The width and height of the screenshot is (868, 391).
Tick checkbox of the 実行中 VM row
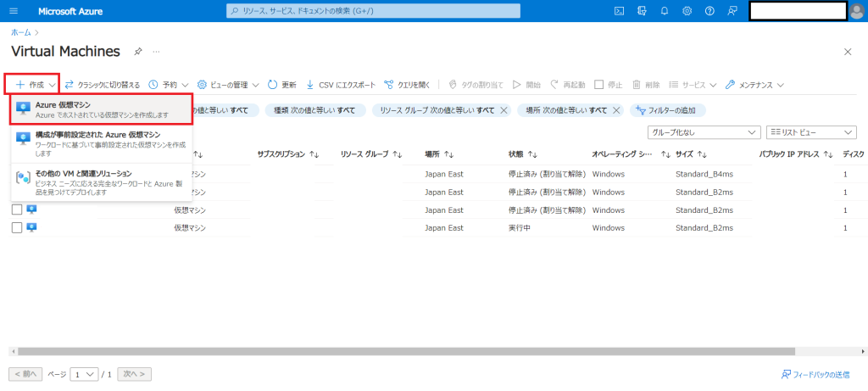(x=17, y=227)
